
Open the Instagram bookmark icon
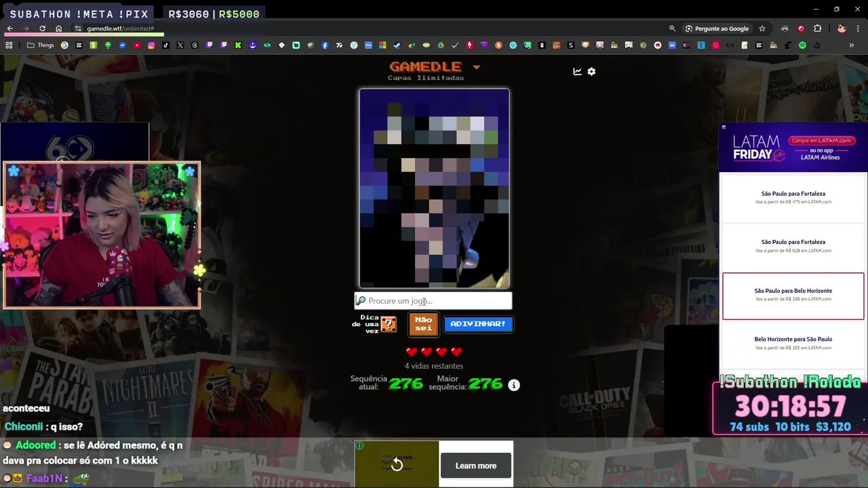(151, 45)
